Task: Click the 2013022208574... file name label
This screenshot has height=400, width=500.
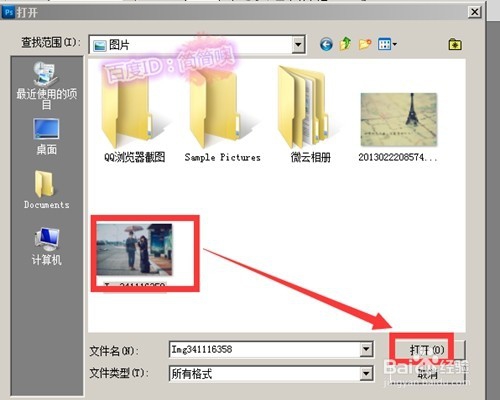Action: [x=398, y=157]
